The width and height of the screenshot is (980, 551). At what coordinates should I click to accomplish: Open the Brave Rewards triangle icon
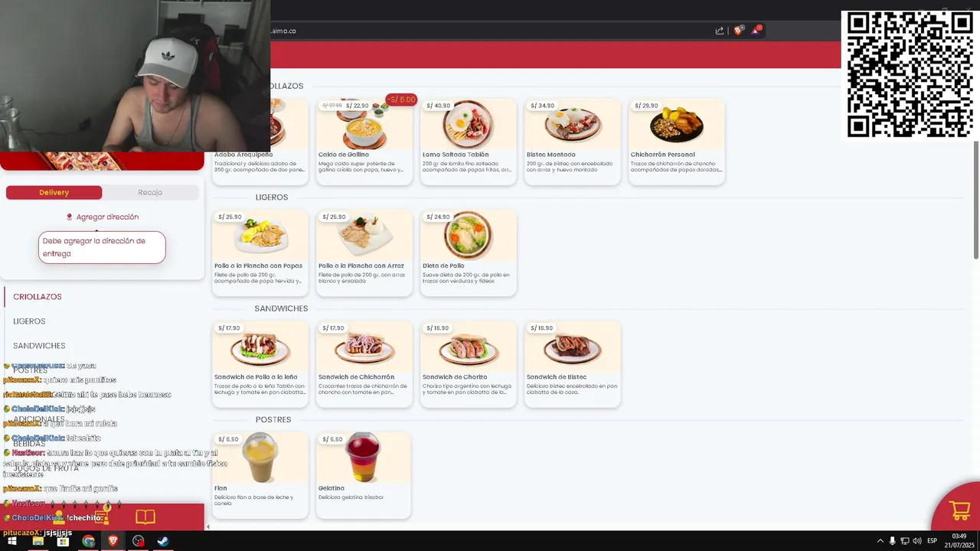coord(756,31)
